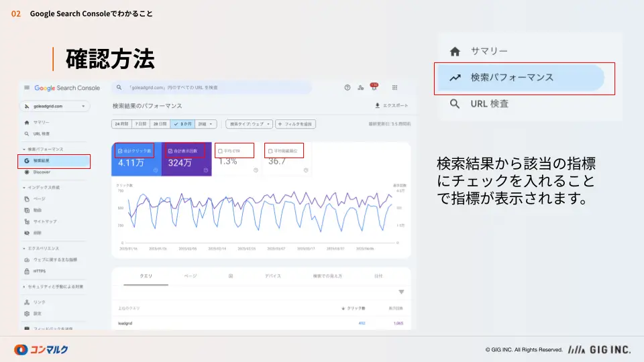Click the large 検索パフォーマンス menu item
Image resolution: width=644 pixels, height=362 pixels.
point(521,78)
